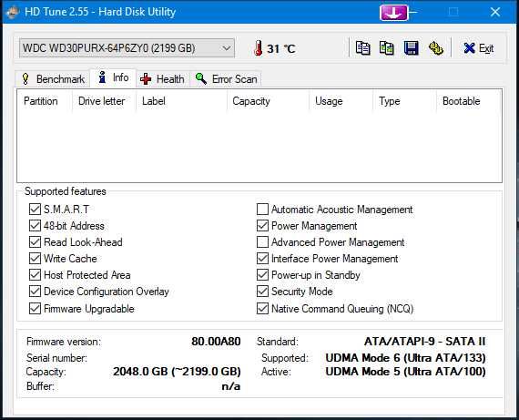Open the options tools icon

pos(436,48)
